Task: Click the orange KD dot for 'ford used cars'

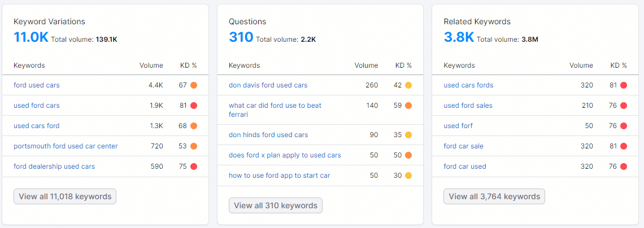Action: coord(194,85)
